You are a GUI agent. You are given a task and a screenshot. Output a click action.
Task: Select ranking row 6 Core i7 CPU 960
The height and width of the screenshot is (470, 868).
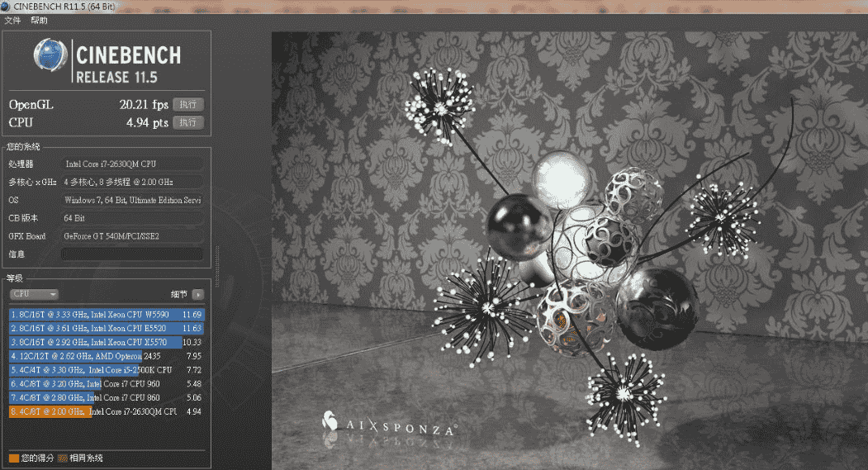[107, 383]
